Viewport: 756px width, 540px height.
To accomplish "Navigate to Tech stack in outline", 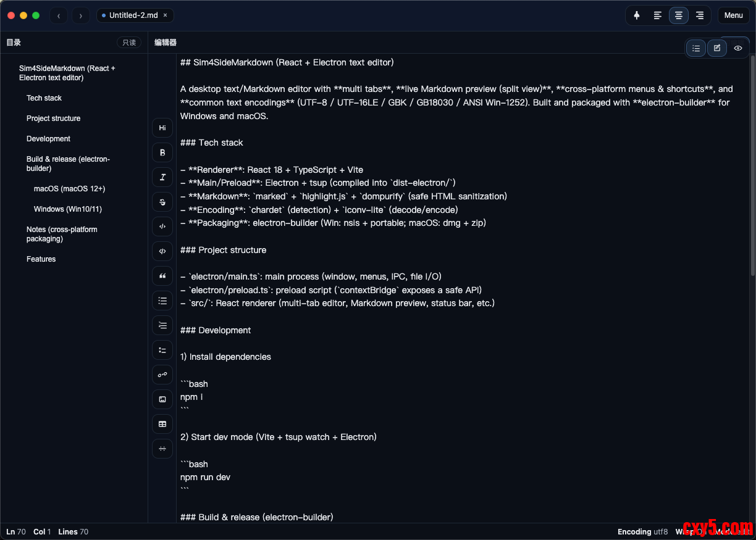I will (x=44, y=98).
